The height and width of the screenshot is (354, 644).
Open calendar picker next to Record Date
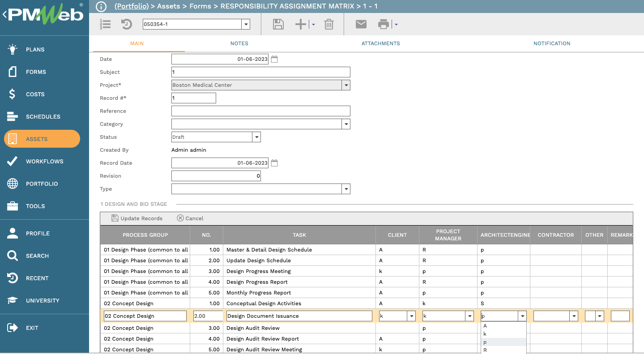274,163
